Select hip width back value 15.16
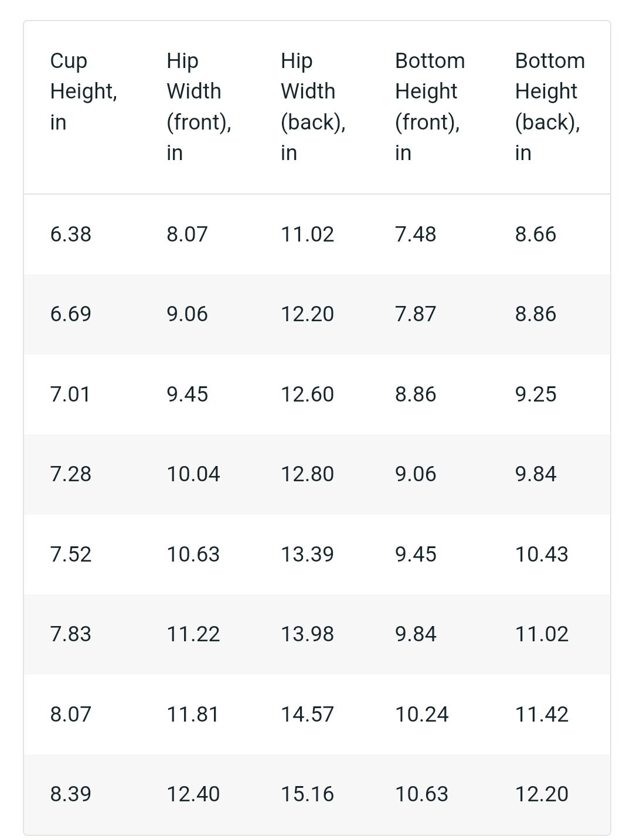Viewport: 633px width, 840px height. coord(307,794)
